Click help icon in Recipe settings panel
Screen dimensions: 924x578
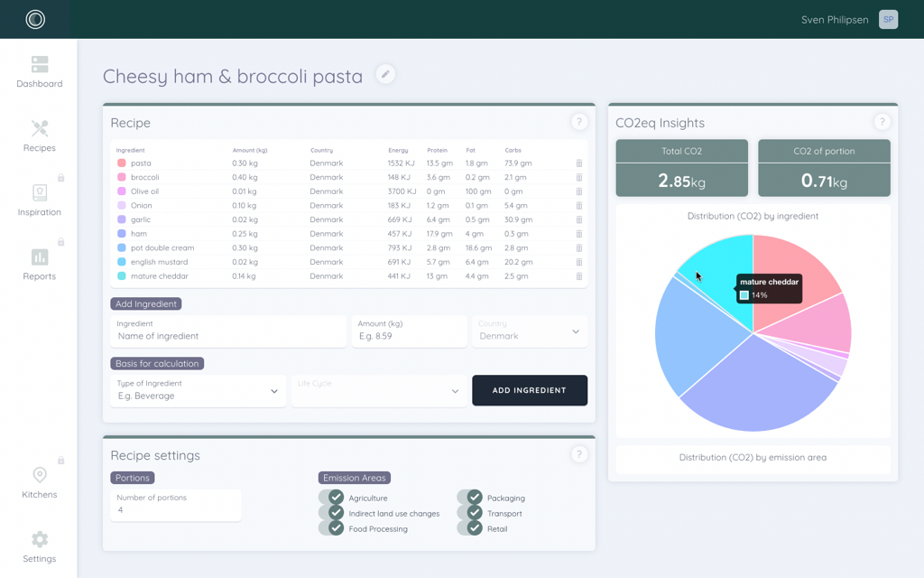579,455
